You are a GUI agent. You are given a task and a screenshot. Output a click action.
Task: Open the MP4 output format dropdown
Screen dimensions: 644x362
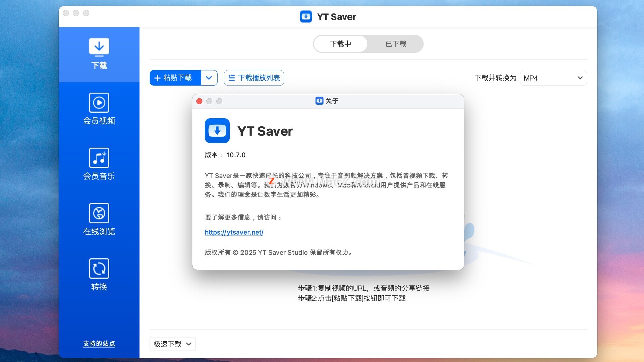click(x=553, y=78)
